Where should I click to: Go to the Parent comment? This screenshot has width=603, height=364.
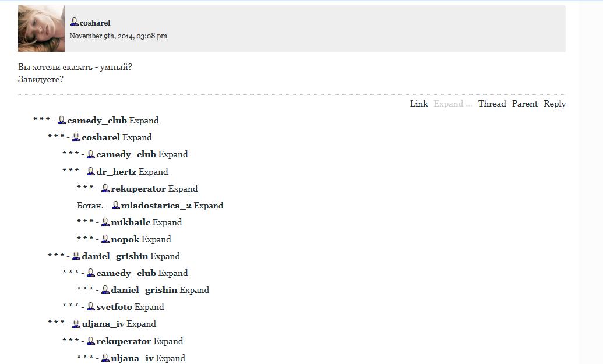[524, 104]
